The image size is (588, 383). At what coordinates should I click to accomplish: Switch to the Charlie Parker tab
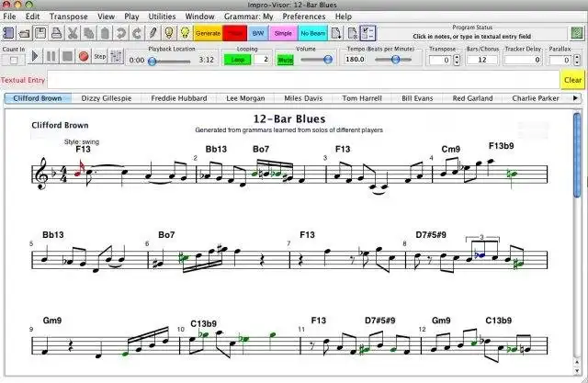coord(536,98)
